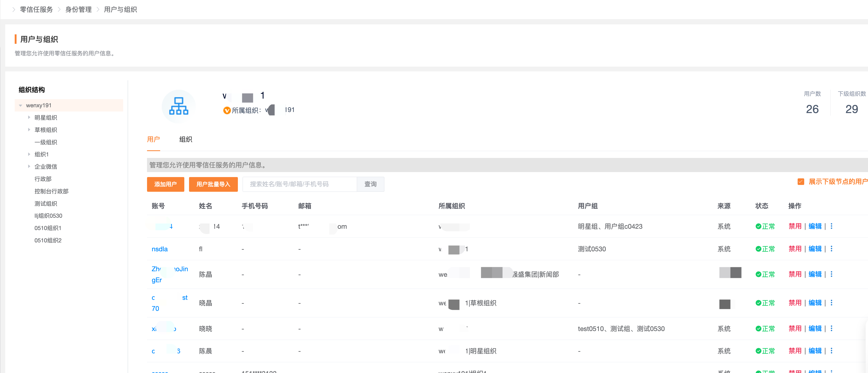This screenshot has width=868, height=373.
Task: Open more actions menu for 晓晓 row
Action: pos(831,328)
